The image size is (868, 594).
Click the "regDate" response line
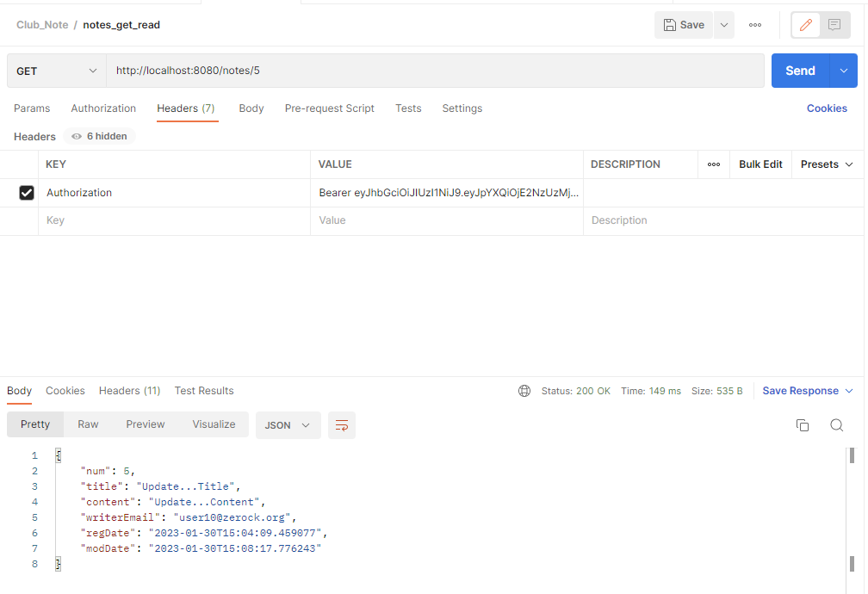[x=204, y=533]
